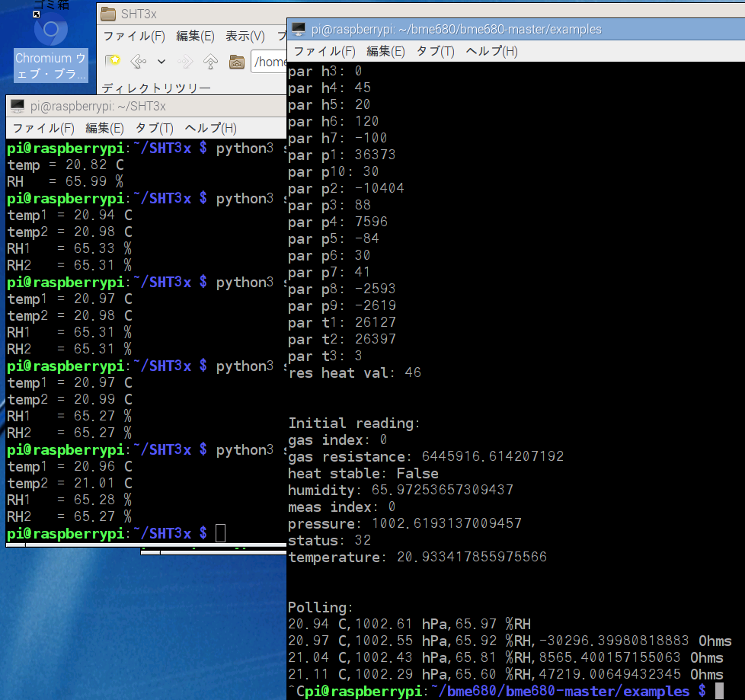Open the Chromium web browser desktop icon
745x700 pixels.
click(50, 47)
